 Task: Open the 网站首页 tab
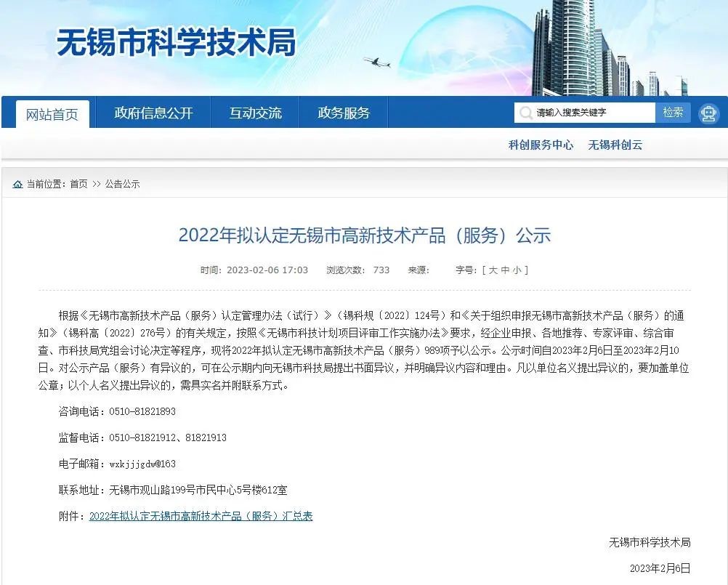[52, 114]
